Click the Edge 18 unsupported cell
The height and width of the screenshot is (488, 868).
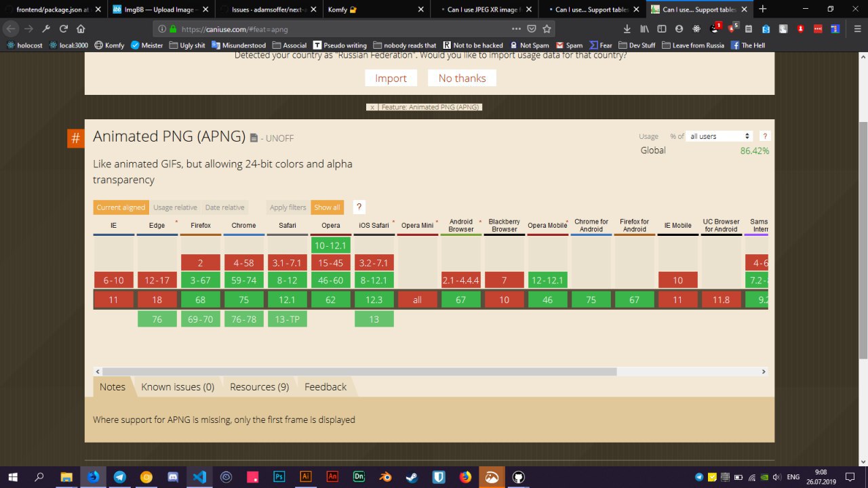coord(157,300)
